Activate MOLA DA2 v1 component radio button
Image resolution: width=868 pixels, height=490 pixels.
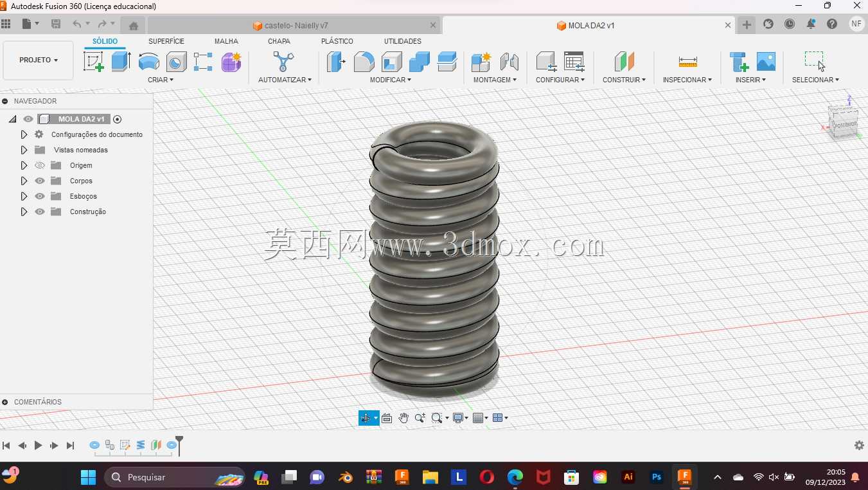(117, 119)
